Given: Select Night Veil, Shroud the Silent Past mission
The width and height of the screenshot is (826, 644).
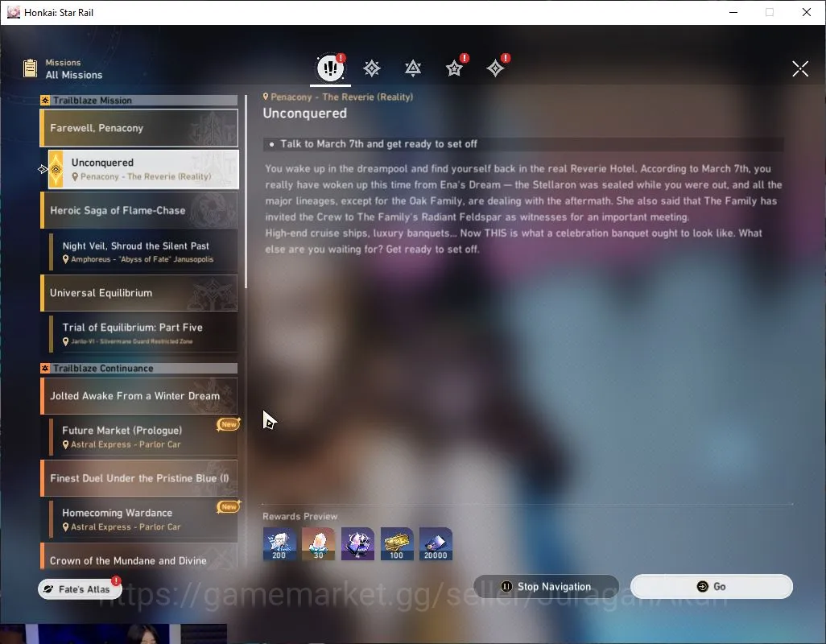Looking at the screenshot, I should pos(143,252).
